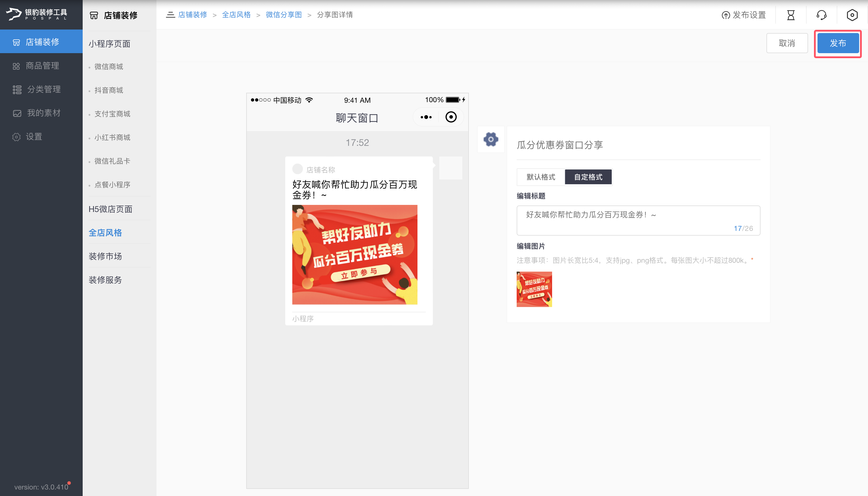
Task: Click the hexagon settings icon top right
Action: 852,15
